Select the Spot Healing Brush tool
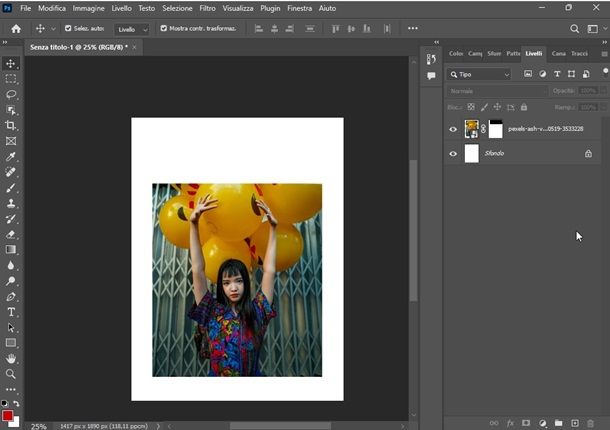The width and height of the screenshot is (610, 430). pyautogui.click(x=11, y=172)
